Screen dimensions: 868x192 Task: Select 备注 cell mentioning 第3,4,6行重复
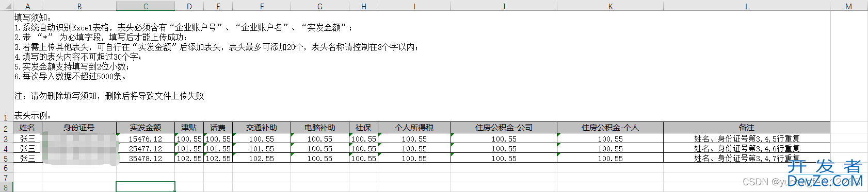[x=747, y=149]
